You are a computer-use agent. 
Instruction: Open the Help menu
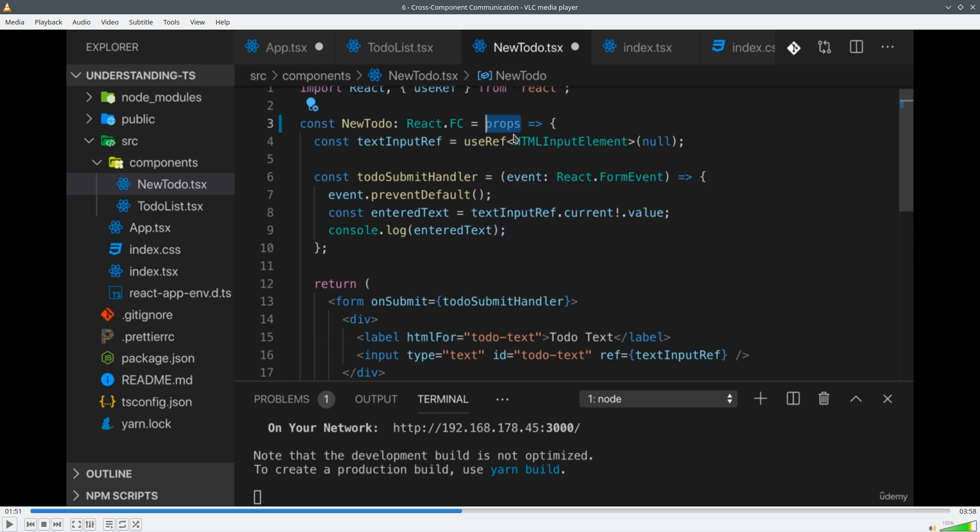(x=223, y=22)
